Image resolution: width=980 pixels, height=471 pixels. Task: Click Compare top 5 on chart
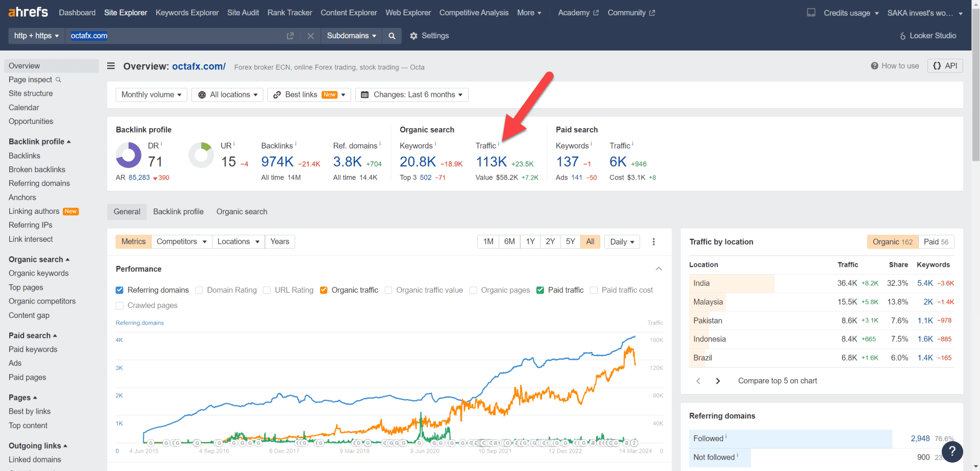[777, 381]
